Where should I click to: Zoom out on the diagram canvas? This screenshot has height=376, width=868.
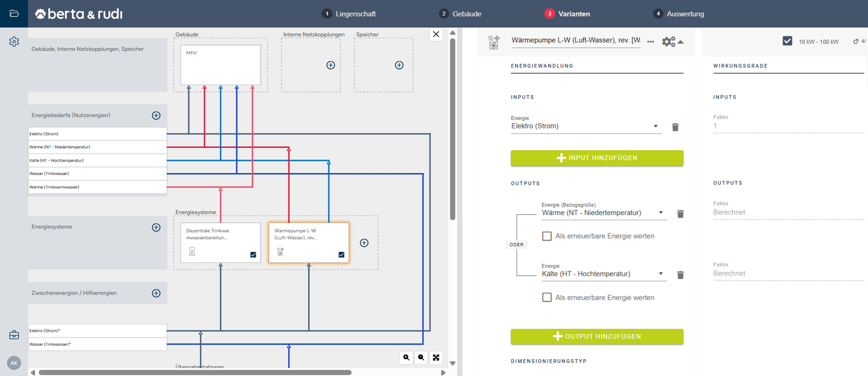click(421, 357)
